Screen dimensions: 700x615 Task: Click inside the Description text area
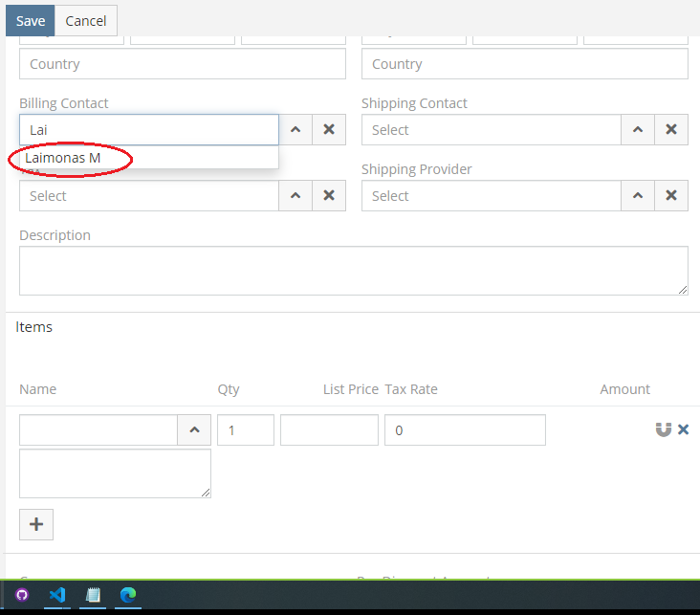[x=353, y=271]
